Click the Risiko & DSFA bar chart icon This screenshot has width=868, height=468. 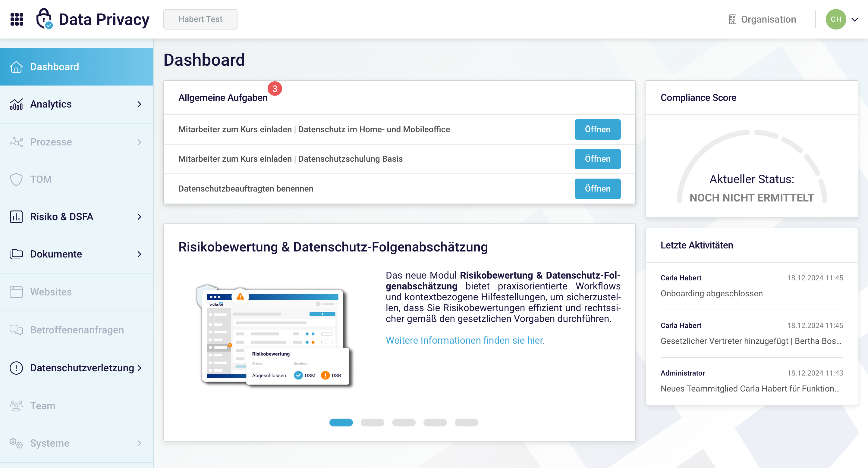pos(16,217)
